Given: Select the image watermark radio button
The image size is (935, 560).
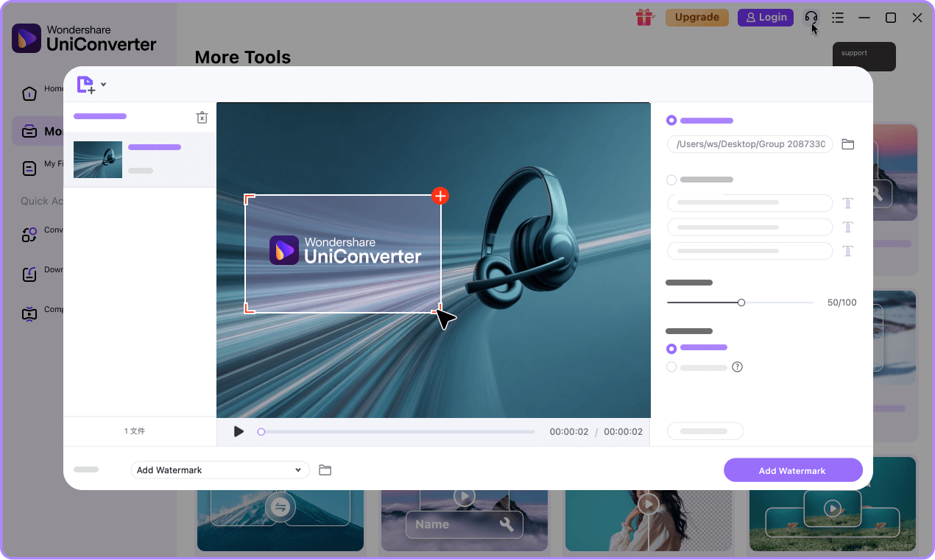Looking at the screenshot, I should [671, 121].
